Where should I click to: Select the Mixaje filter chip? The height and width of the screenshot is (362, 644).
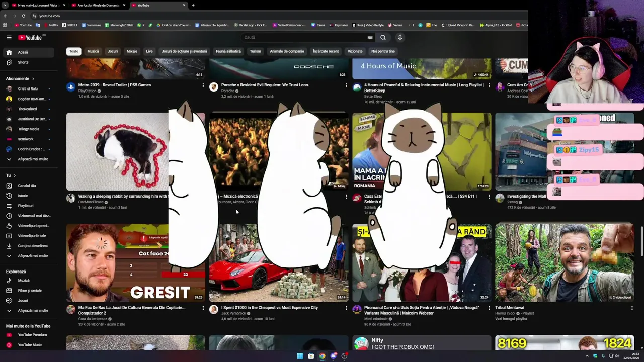[x=132, y=51]
